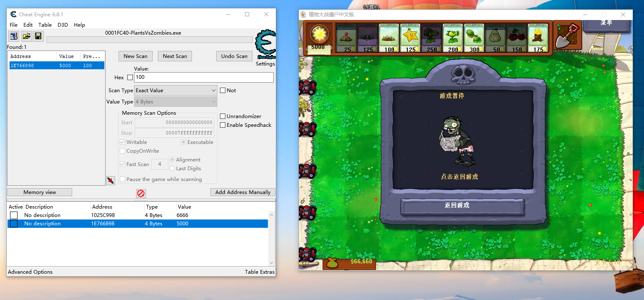Enable the Unrandomizer checkbox

(223, 116)
